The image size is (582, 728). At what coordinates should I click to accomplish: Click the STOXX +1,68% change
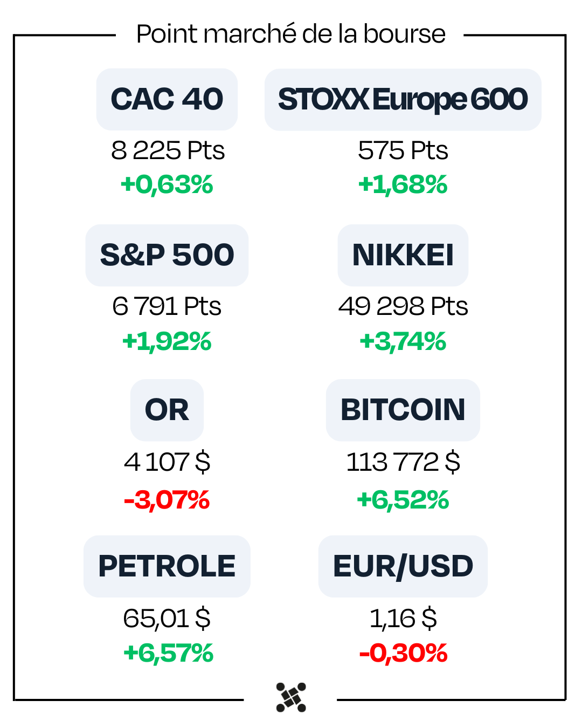[x=403, y=184]
